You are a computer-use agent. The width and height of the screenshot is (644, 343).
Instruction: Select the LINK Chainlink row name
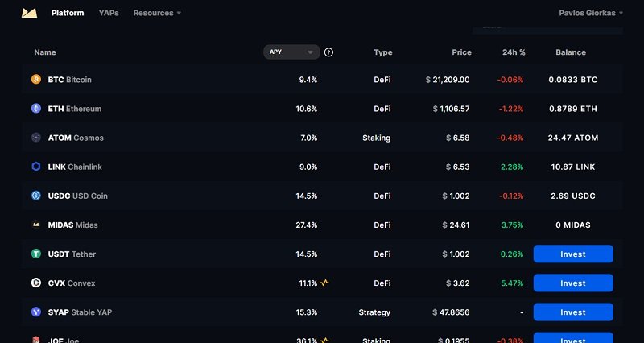(75, 167)
